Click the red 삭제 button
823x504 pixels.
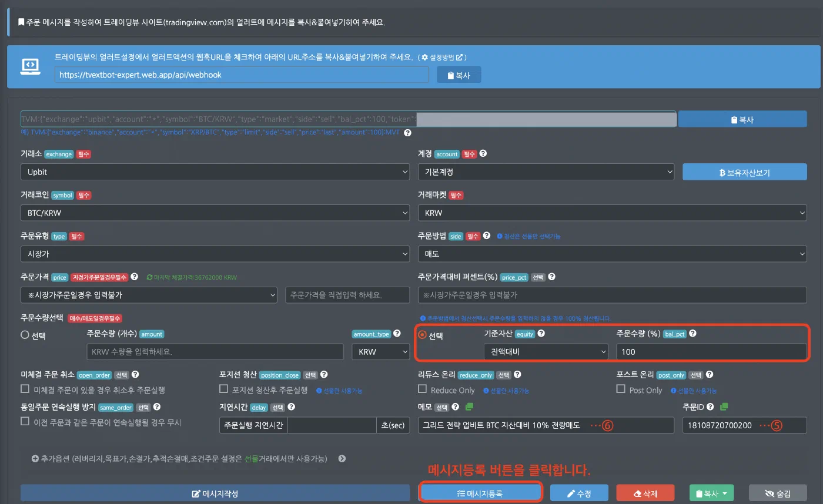point(645,493)
